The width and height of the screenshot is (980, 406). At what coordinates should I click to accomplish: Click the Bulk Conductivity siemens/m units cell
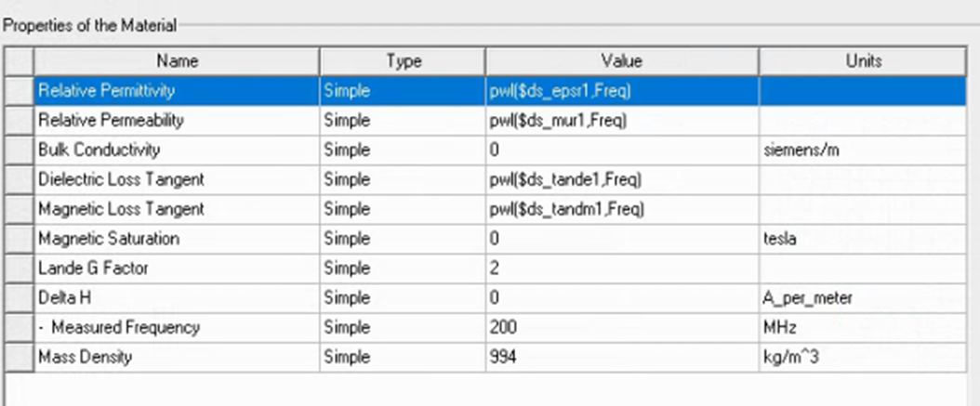click(x=864, y=150)
